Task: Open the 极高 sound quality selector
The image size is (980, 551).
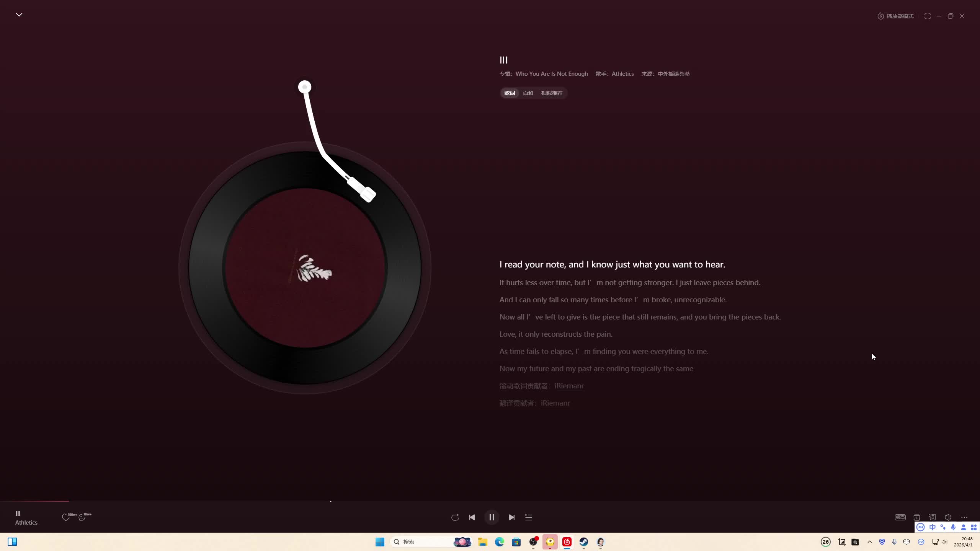Action: click(900, 517)
